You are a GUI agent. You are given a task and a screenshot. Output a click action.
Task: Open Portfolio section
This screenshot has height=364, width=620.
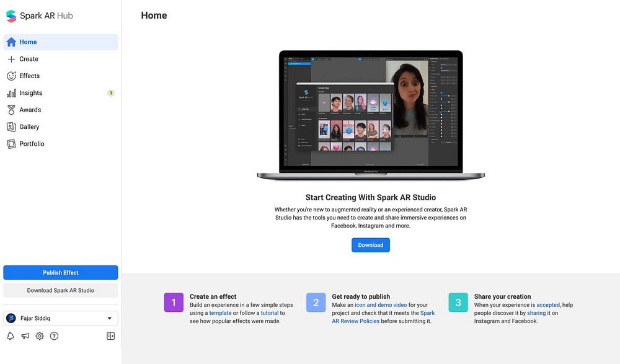coord(61,144)
